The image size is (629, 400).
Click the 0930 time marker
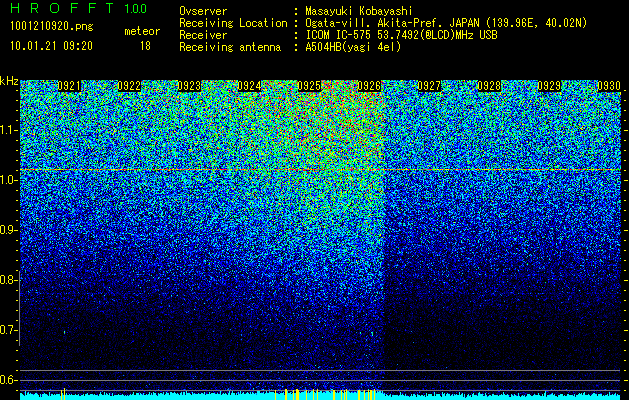coord(609,86)
